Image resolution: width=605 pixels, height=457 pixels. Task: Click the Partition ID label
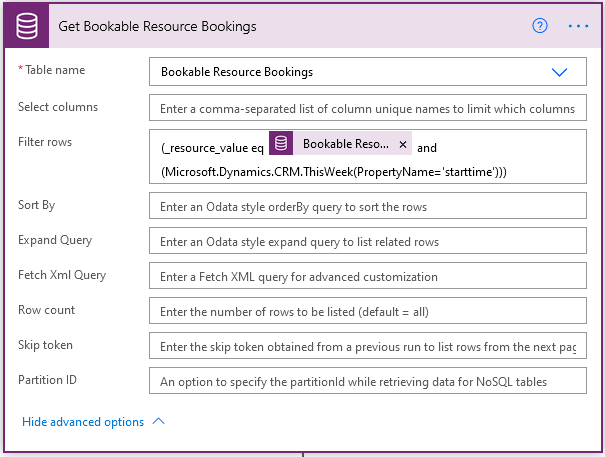(x=47, y=380)
